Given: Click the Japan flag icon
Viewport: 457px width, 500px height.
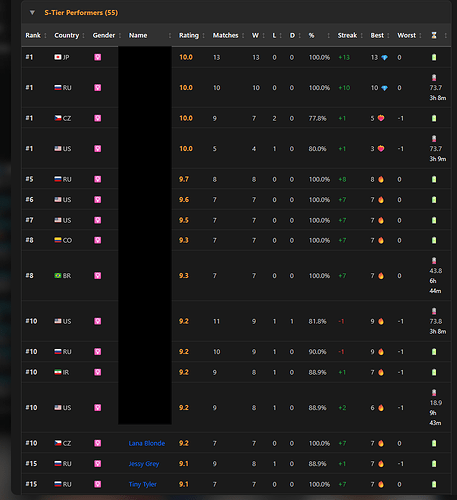Looking at the screenshot, I should pos(58,57).
